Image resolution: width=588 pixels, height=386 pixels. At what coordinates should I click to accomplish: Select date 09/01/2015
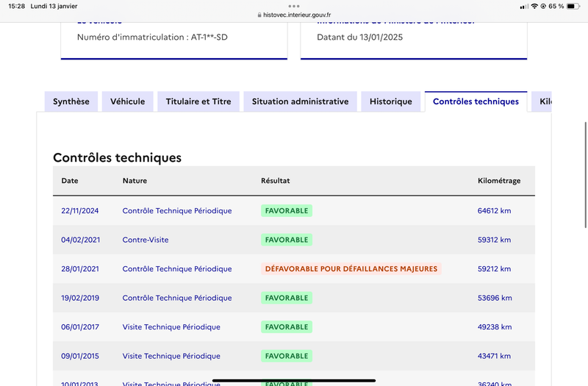[x=80, y=356]
